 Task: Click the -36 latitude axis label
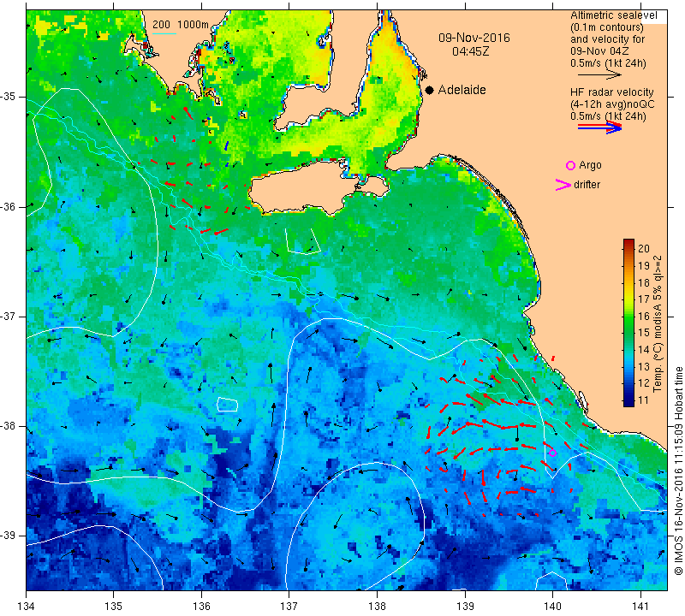(9, 206)
